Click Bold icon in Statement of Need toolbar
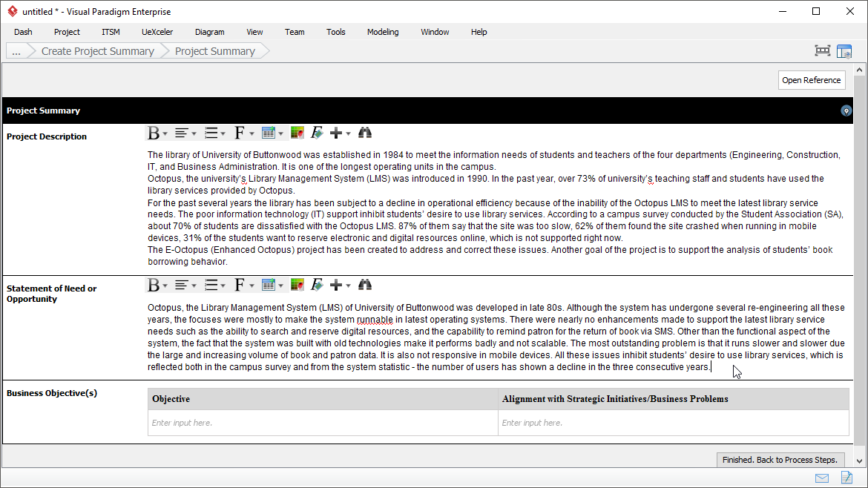Viewport: 868px width, 488px height. click(x=154, y=285)
